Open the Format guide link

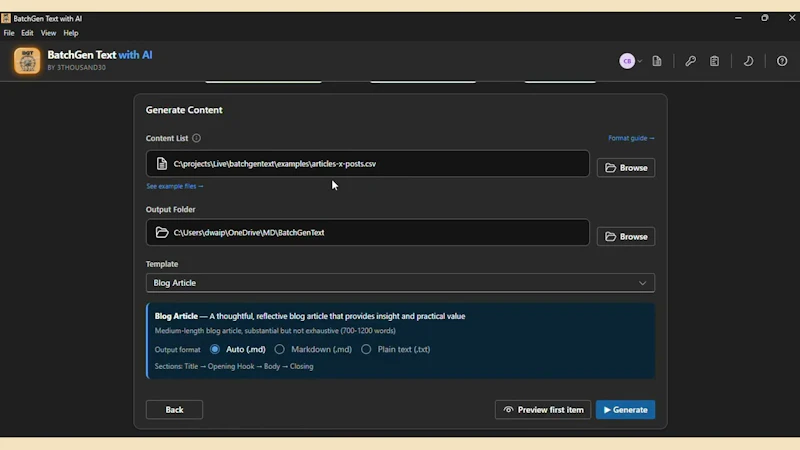631,138
